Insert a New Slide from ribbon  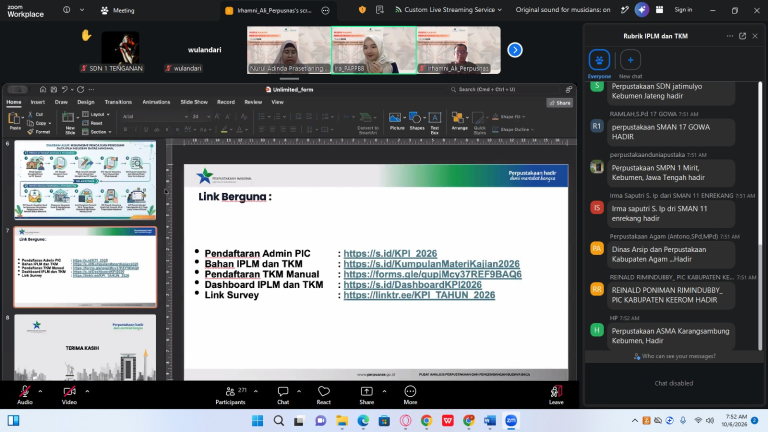(70, 122)
